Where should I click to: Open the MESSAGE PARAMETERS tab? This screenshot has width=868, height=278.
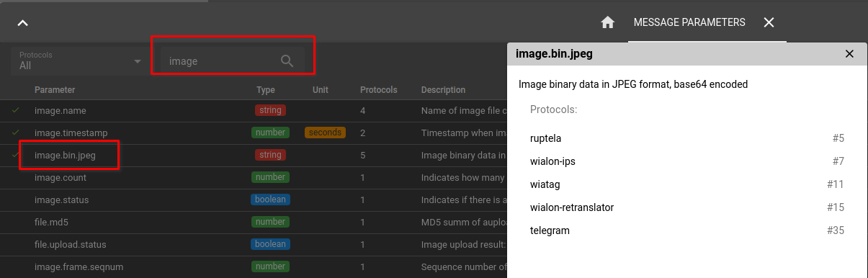pyautogui.click(x=689, y=22)
